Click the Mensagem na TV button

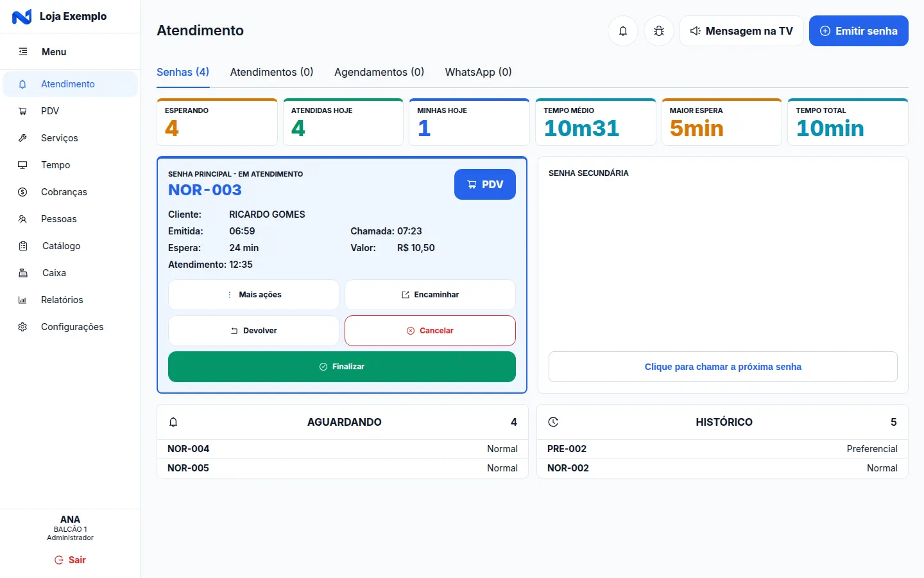(741, 31)
